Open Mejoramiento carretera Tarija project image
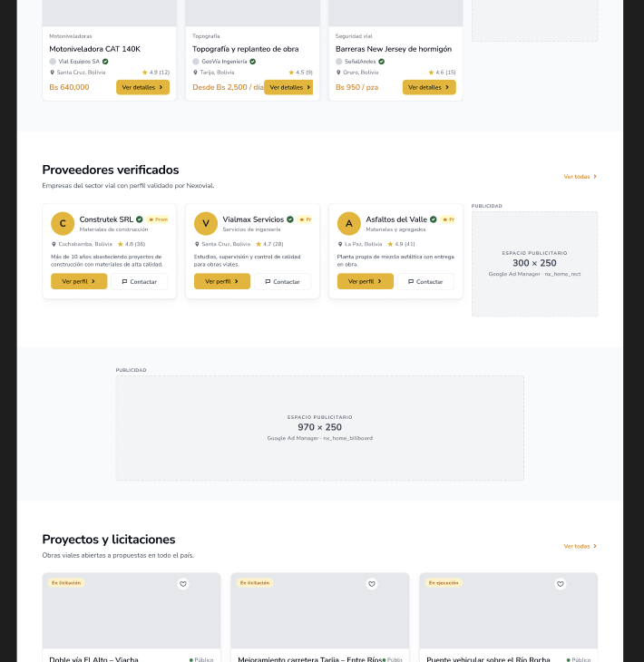This screenshot has width=644, height=662. [319, 610]
